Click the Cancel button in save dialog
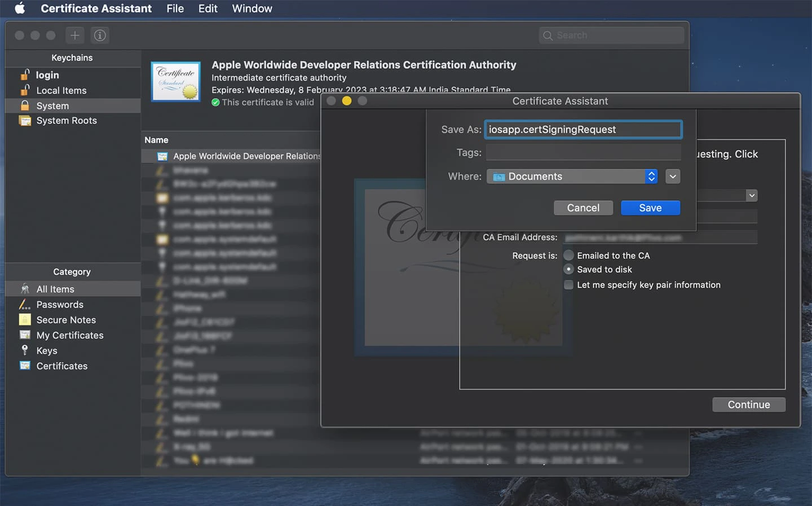812x506 pixels. pos(583,208)
